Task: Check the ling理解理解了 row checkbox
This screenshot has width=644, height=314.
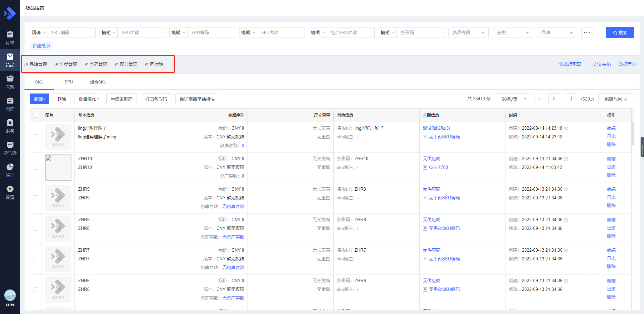Action: [36, 137]
